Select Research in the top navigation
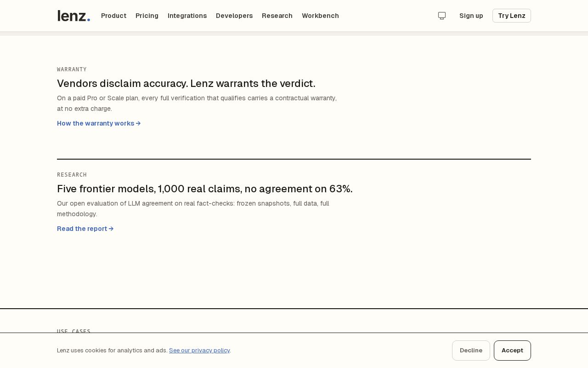The image size is (588, 368). [277, 16]
